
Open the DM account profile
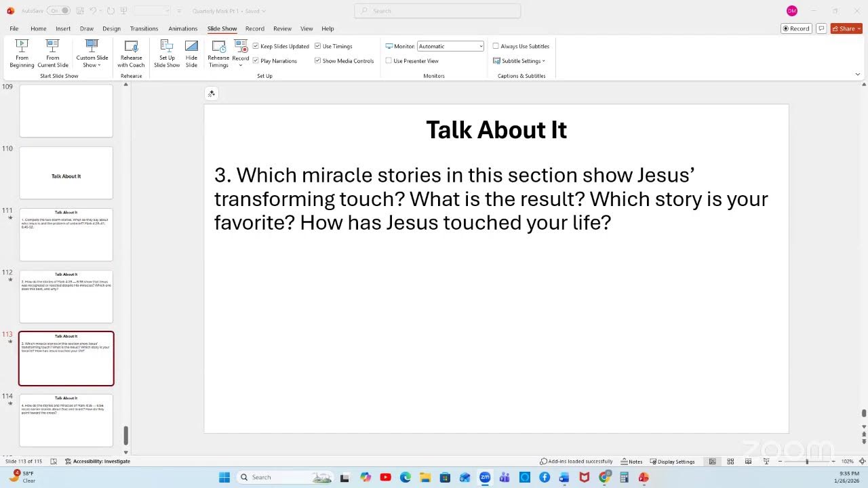tap(791, 11)
